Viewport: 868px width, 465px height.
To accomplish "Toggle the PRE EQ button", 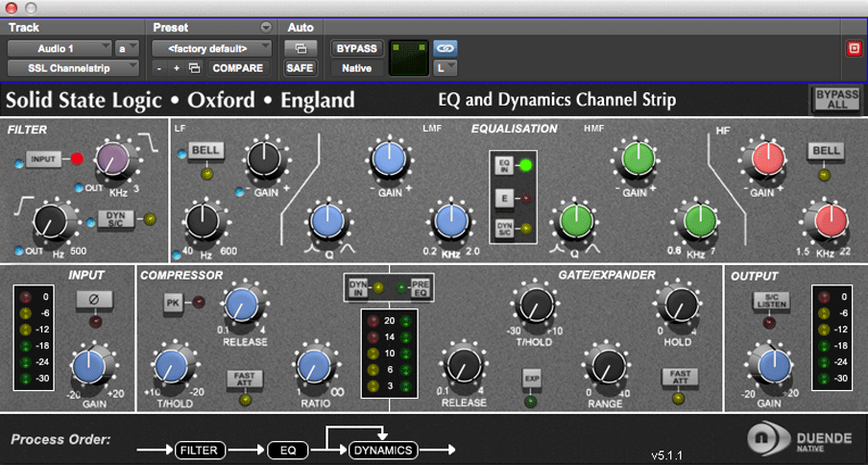I will tap(421, 287).
